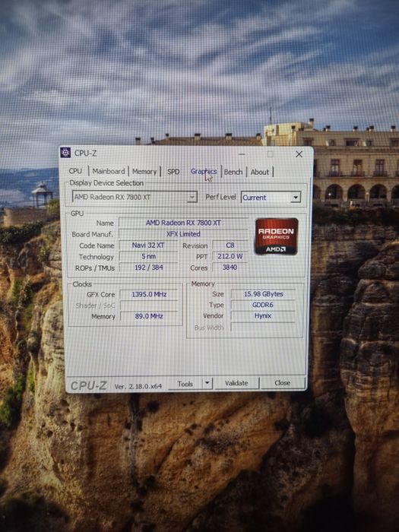
Task: Click the Revision C8 value
Action: [230, 245]
